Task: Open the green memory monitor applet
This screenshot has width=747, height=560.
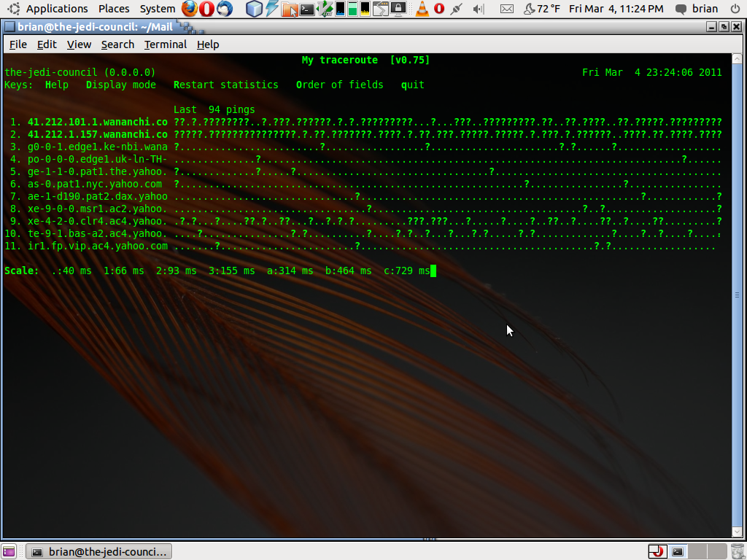Action: tap(352, 9)
